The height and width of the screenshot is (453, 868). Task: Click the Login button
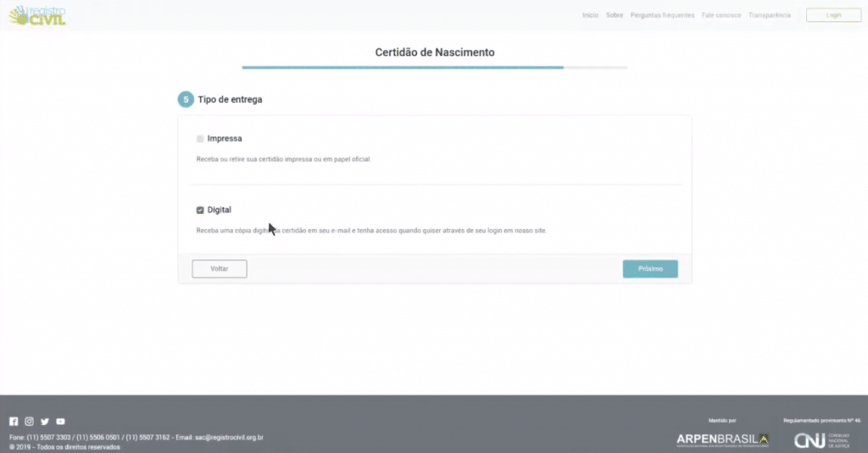[x=834, y=15]
